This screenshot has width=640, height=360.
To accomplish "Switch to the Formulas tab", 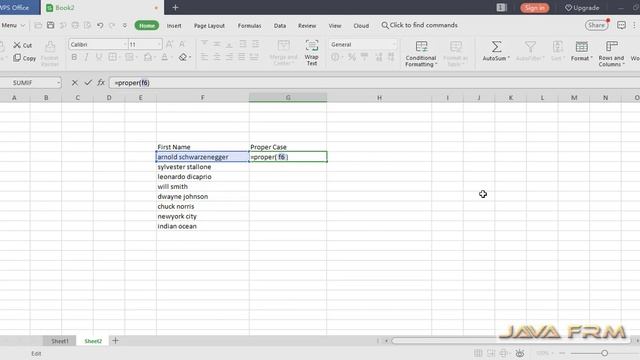I will coord(249,26).
